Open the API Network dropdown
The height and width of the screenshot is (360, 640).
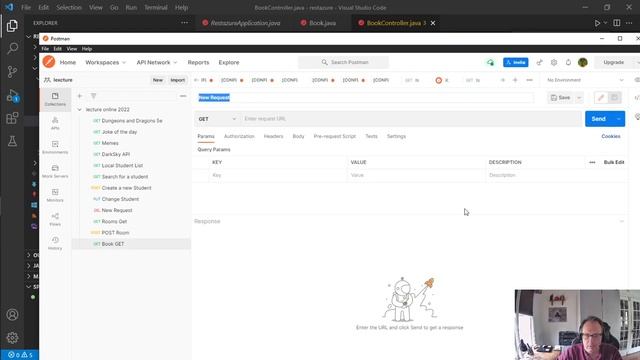pos(157,62)
